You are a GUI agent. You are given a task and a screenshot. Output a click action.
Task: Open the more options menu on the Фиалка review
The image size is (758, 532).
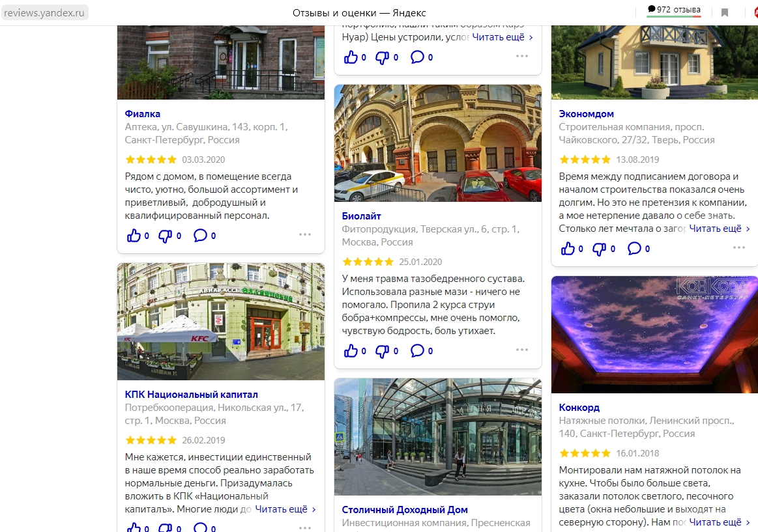tap(305, 234)
